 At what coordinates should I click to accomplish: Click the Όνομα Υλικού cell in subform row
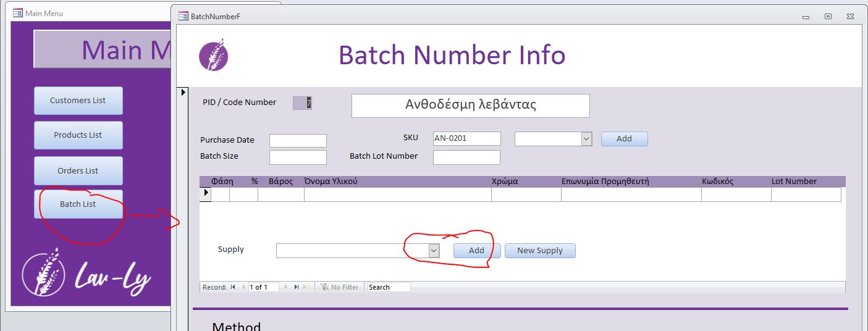click(x=398, y=195)
